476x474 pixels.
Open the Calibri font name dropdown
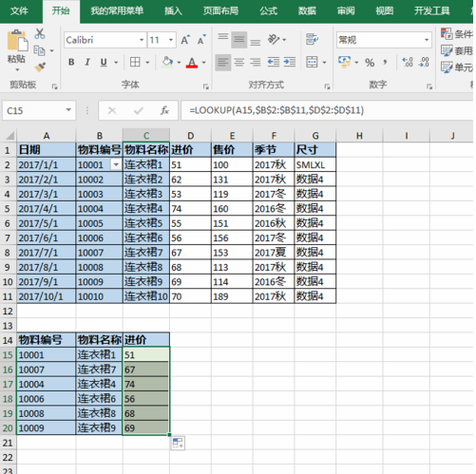point(142,40)
